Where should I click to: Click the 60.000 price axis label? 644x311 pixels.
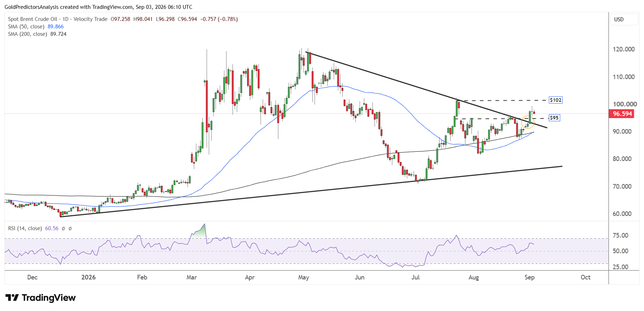(x=622, y=213)
